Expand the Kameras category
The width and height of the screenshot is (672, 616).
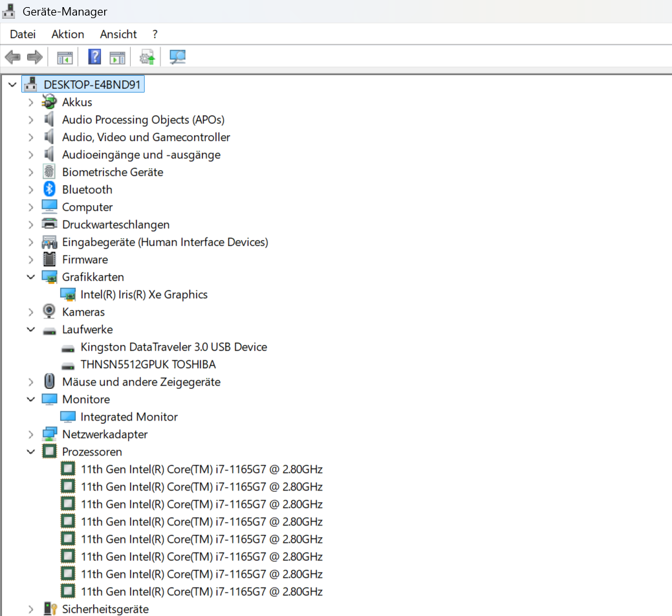30,312
